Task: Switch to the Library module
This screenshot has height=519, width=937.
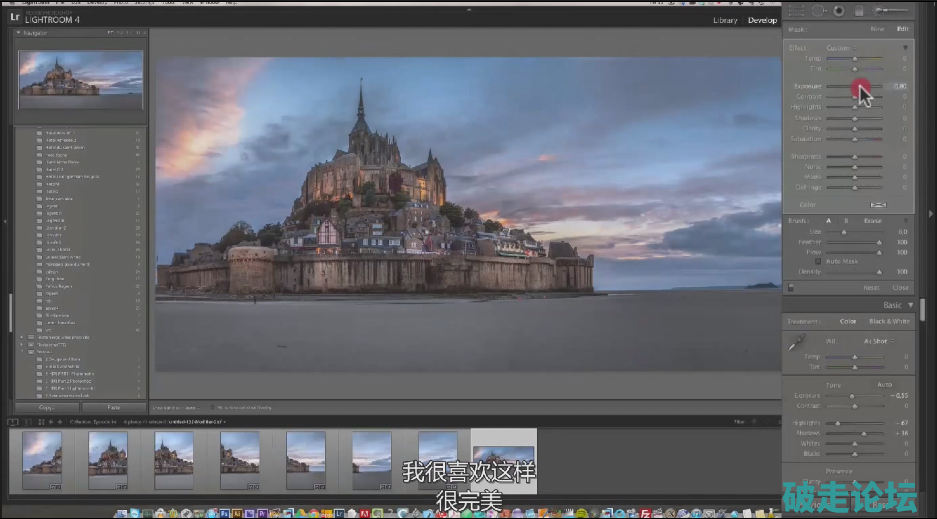Action: pos(725,20)
